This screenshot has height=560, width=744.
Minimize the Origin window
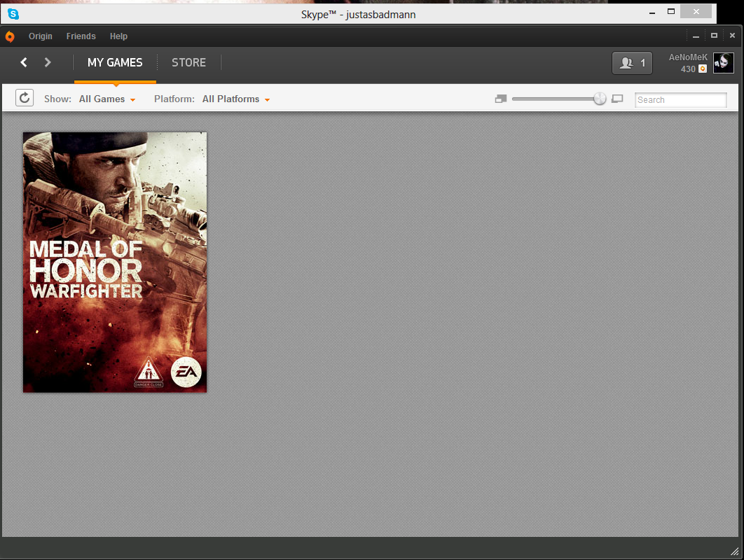click(696, 36)
